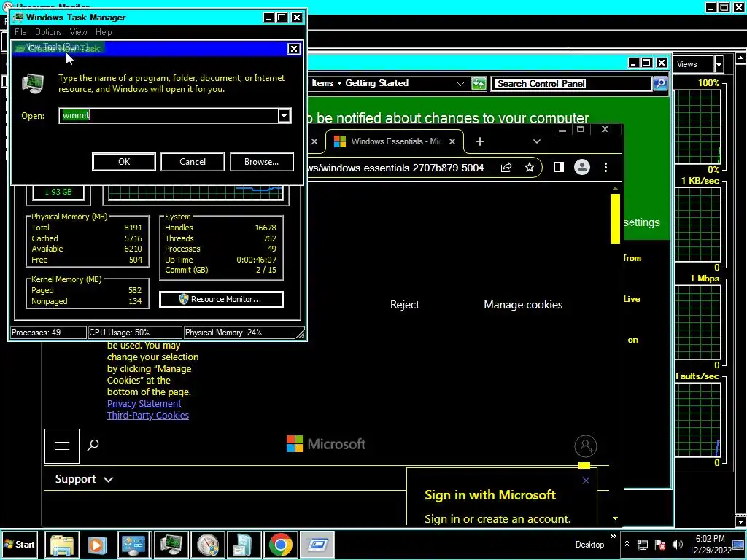The height and width of the screenshot is (560, 747).
Task: Open Chrome three-dot menu
Action: (x=605, y=167)
